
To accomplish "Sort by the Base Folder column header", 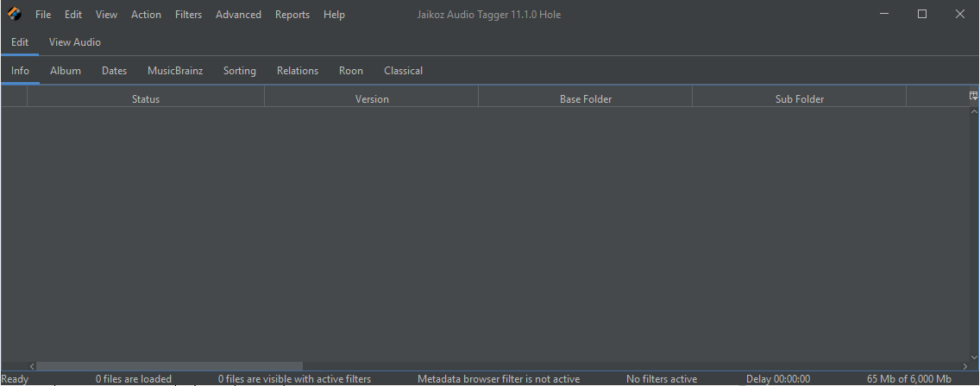I will coord(586,98).
